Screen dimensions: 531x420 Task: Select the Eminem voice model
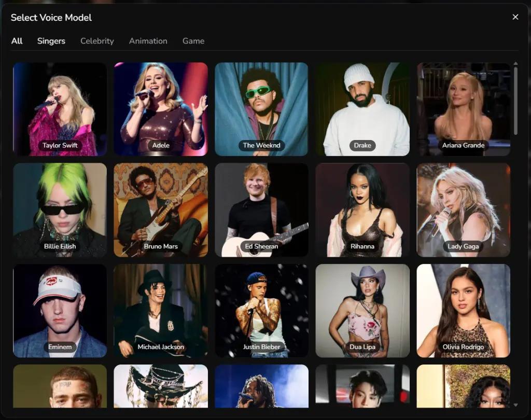tap(60, 311)
